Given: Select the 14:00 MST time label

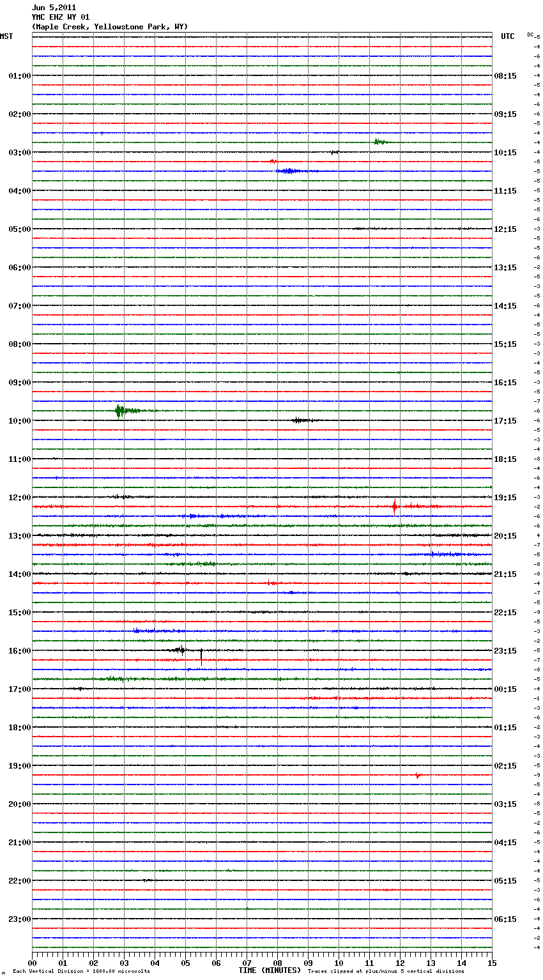Looking at the screenshot, I should 20,574.
